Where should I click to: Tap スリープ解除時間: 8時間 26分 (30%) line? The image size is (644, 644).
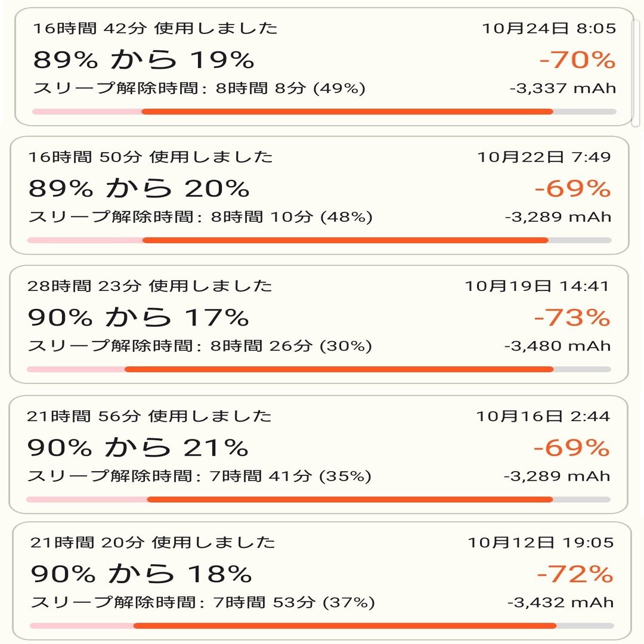click(x=200, y=346)
